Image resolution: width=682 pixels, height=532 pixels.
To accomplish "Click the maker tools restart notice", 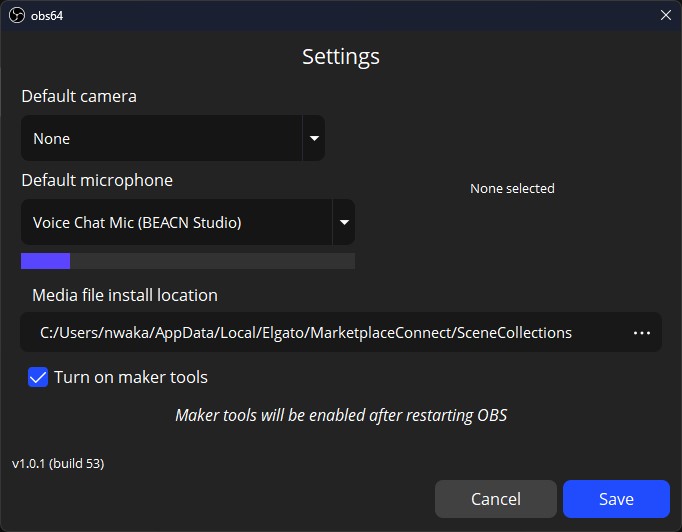I will tap(341, 415).
